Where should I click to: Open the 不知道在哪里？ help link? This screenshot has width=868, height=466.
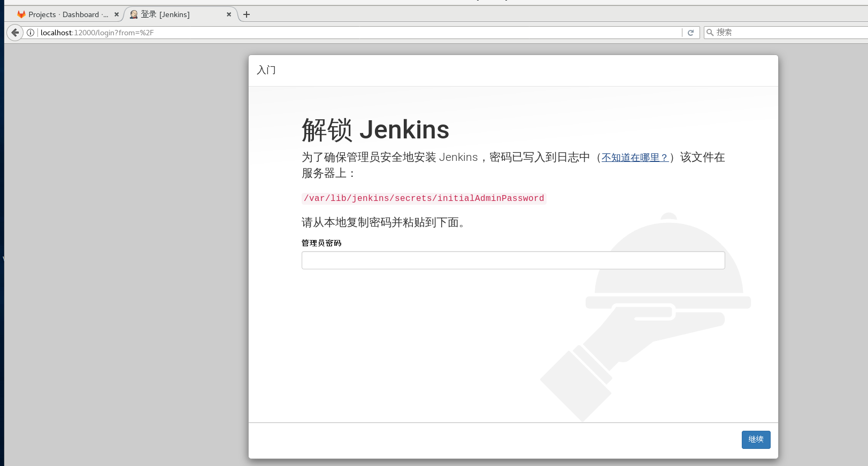pyautogui.click(x=636, y=158)
